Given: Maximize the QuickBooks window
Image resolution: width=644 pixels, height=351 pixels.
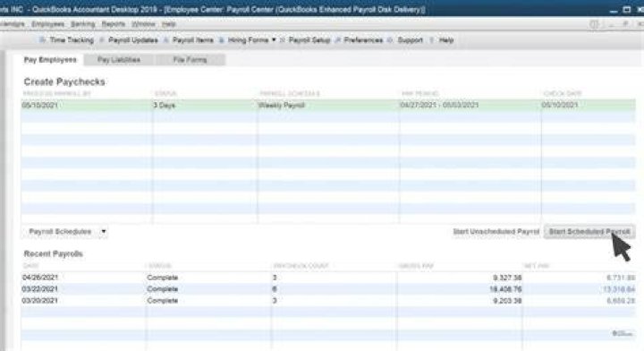Looking at the screenshot, I should (627, 9).
